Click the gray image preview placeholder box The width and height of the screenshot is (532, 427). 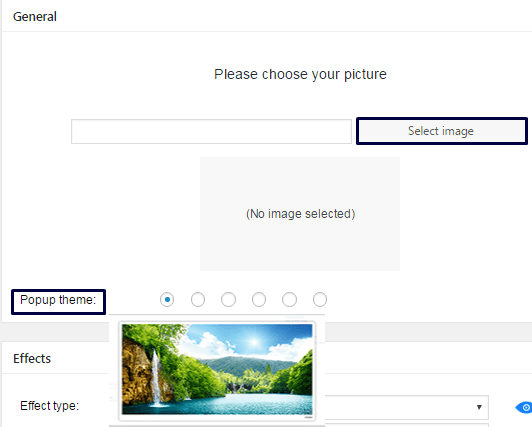point(300,214)
